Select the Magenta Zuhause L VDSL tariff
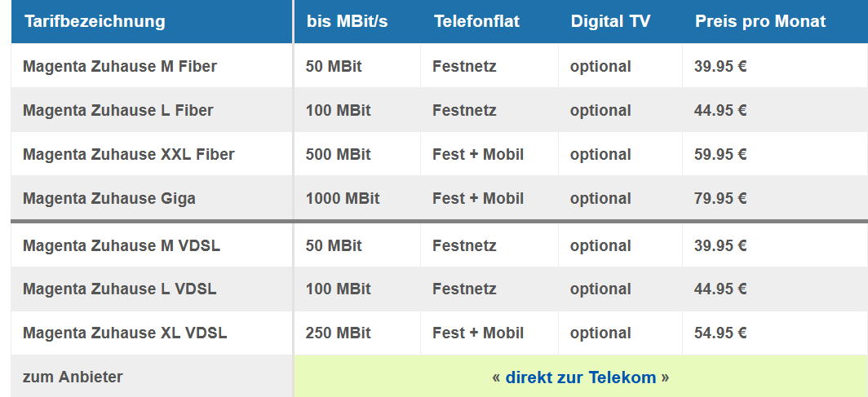The height and width of the screenshot is (397, 868). coord(120,289)
